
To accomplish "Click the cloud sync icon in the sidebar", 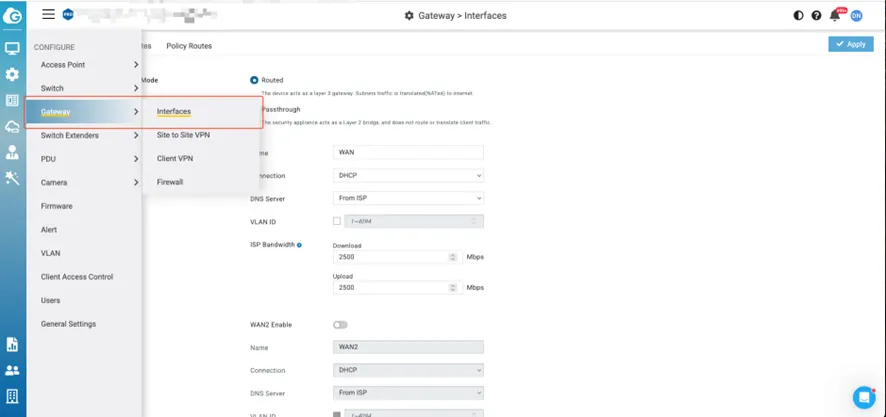I will (x=12, y=127).
